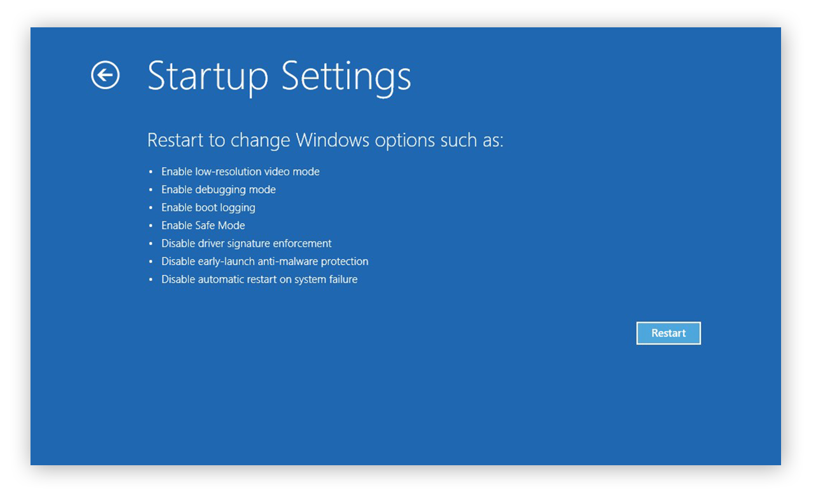Click the bullet before 'Enable Safe Mode'
This screenshot has height=504, width=823.
point(151,226)
